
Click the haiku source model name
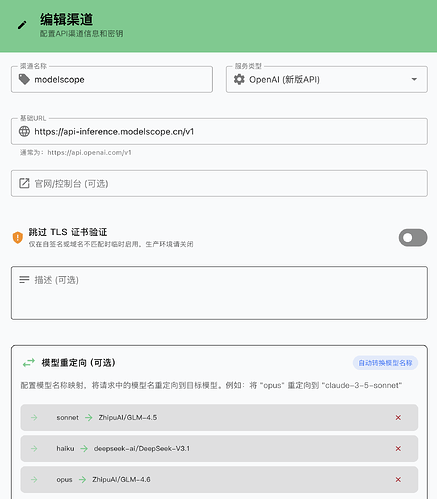pyautogui.click(x=65, y=448)
